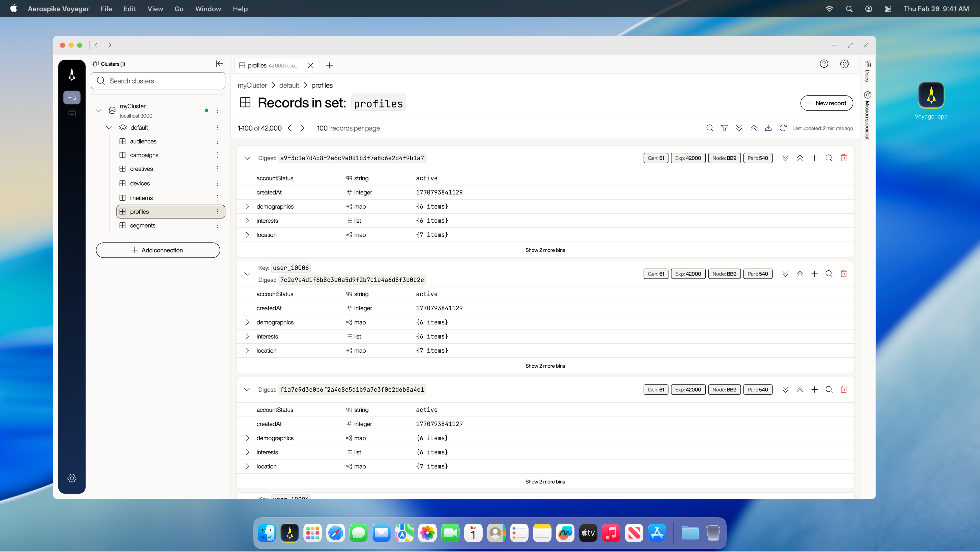Click the Add connection button

158,250
